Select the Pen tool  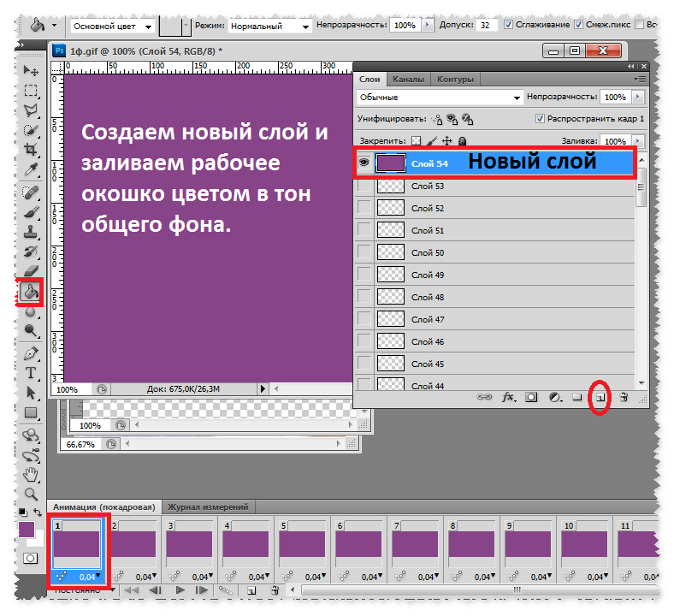(31, 353)
